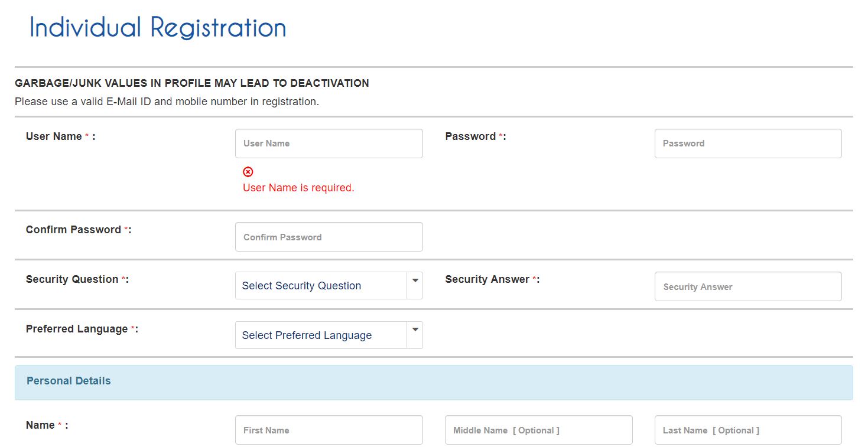This screenshot has width=868, height=447.
Task: Click the garbage/junk values warning heading
Action: 192,83
